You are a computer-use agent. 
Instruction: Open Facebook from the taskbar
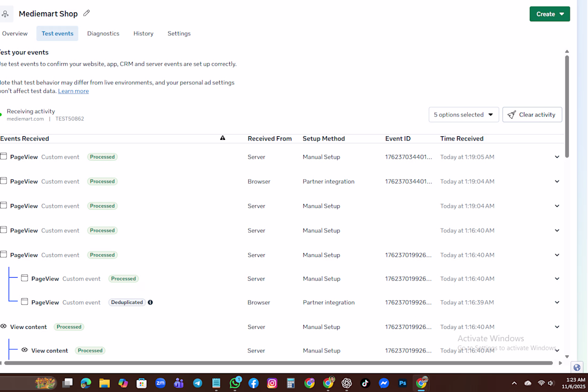click(x=253, y=383)
